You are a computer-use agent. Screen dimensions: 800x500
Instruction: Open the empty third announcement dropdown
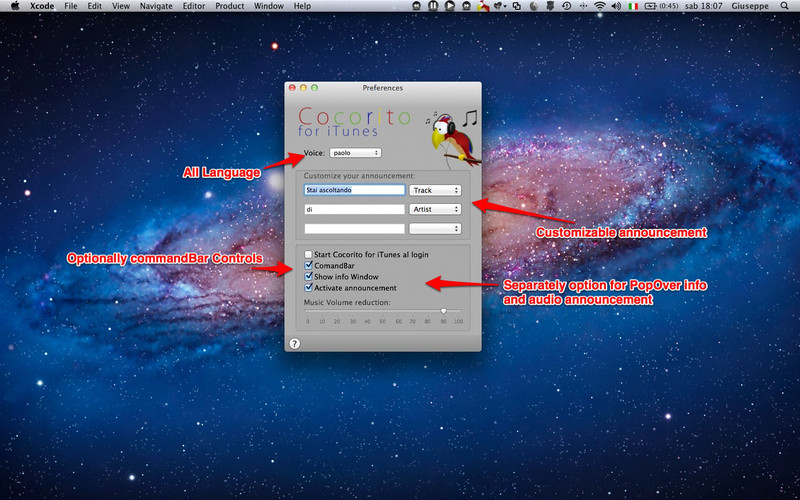435,229
